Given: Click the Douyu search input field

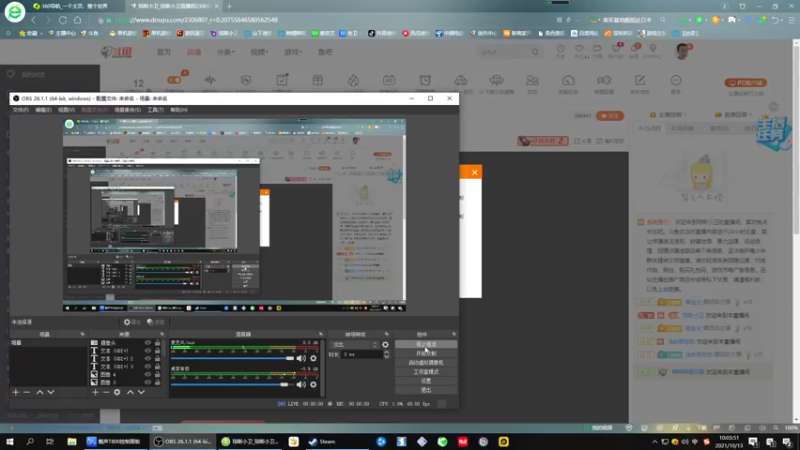Looking at the screenshot, I should (x=505, y=52).
